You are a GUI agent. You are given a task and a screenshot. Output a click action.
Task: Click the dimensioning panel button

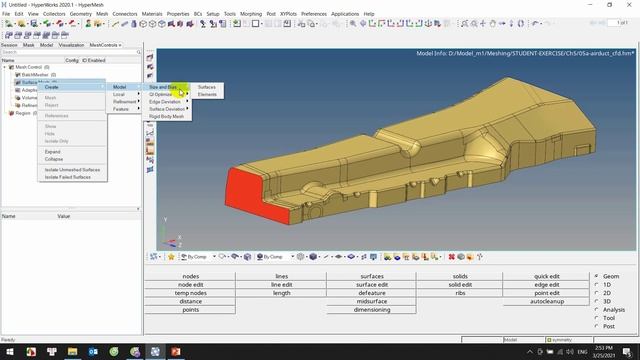click(x=372, y=310)
